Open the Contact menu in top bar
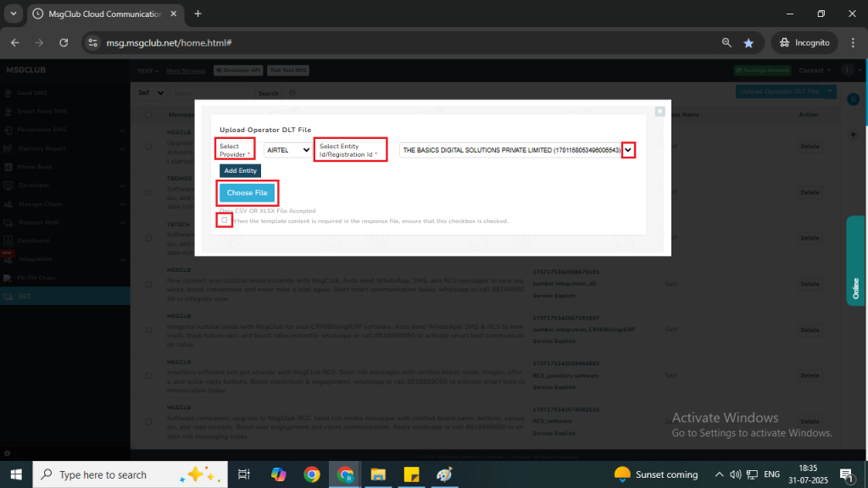868x488 pixels. coord(815,70)
